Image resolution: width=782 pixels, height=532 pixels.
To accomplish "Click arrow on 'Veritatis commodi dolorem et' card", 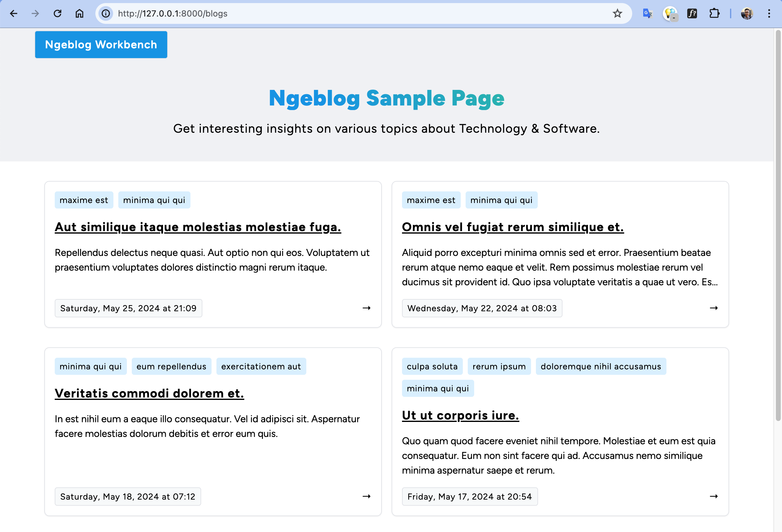I will 367,496.
